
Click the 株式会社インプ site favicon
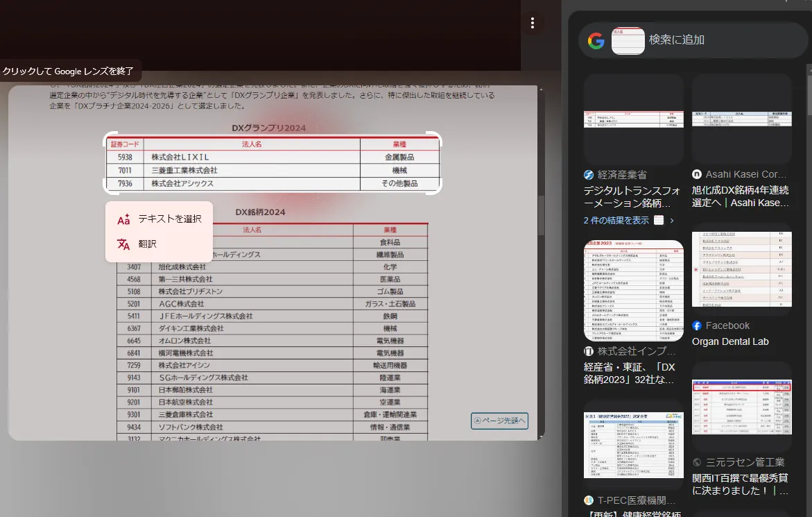pos(588,350)
